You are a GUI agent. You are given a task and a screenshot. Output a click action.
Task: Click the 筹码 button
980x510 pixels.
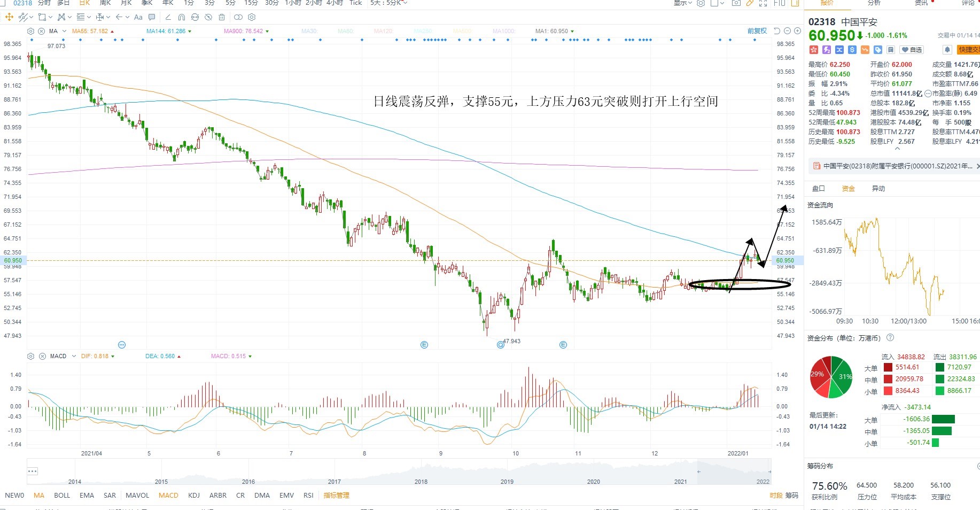791,496
